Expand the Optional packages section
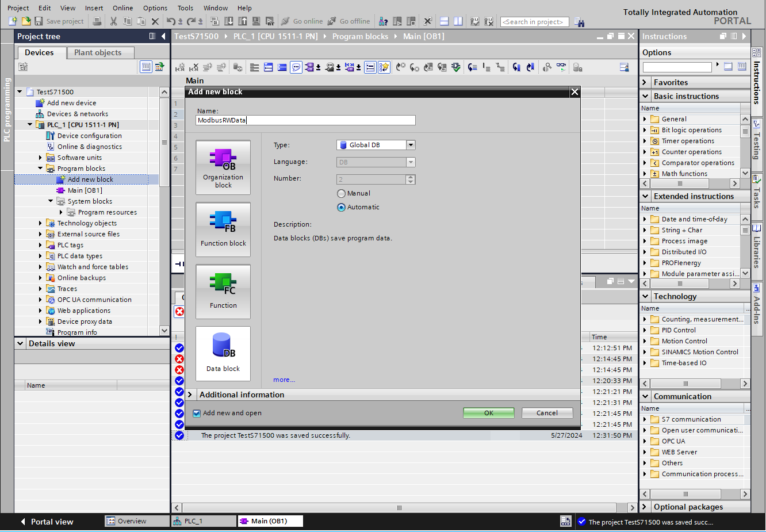The height and width of the screenshot is (532, 766). coord(645,507)
